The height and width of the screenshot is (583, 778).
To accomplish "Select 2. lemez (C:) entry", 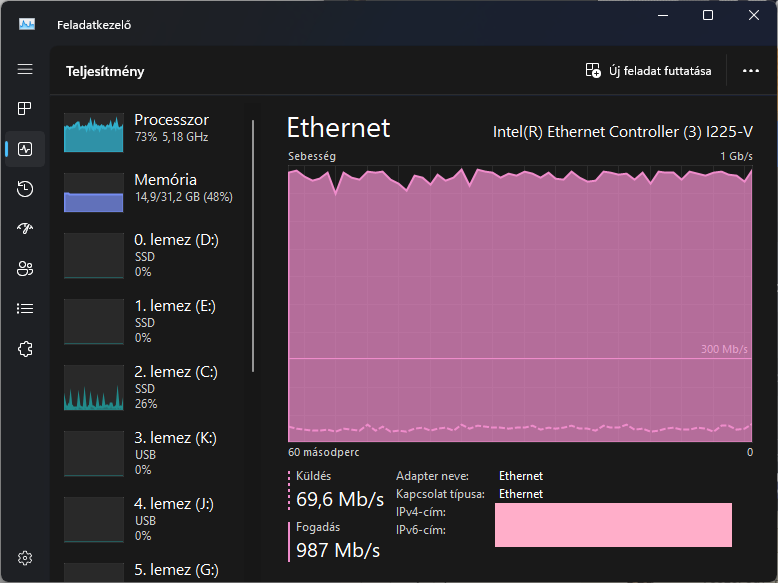I will pyautogui.click(x=155, y=388).
